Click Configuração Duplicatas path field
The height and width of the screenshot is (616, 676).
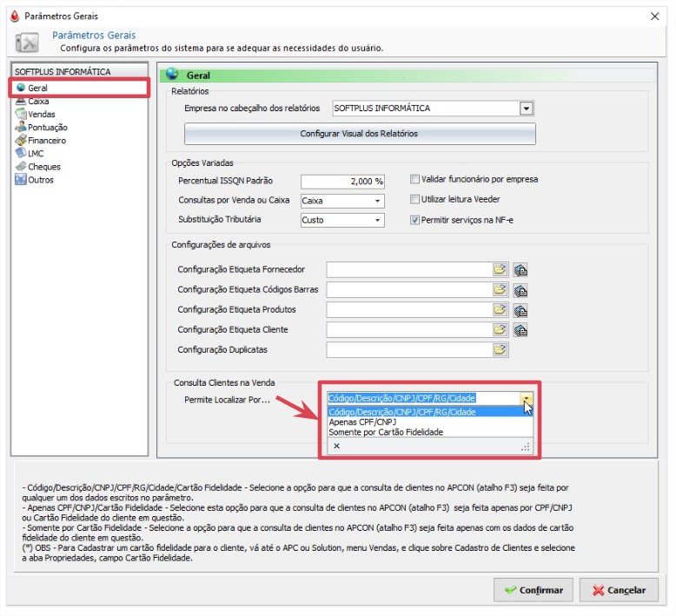point(409,349)
